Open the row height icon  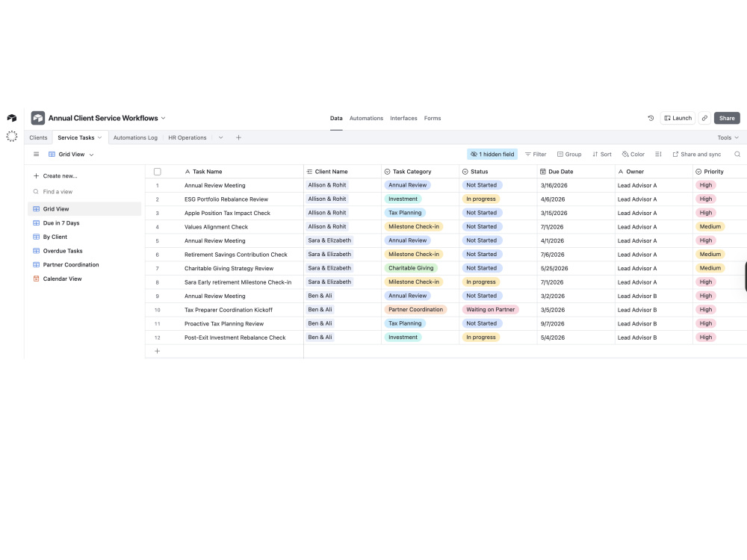[x=658, y=155]
